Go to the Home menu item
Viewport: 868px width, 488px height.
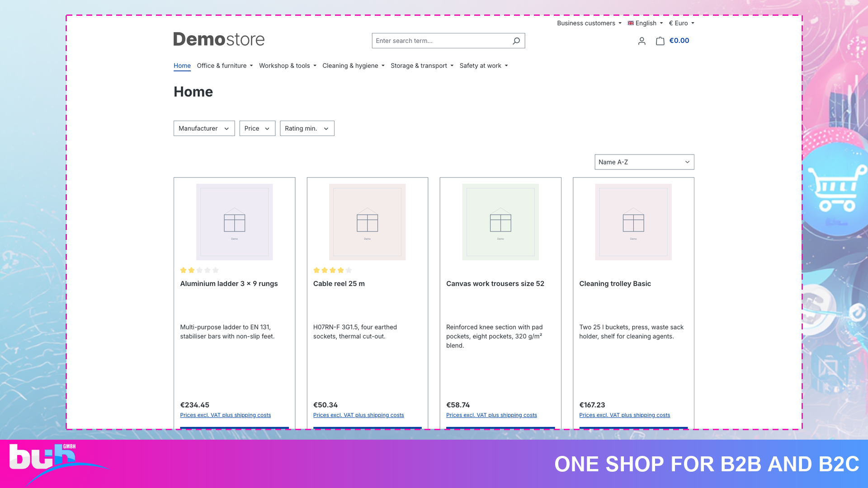[x=182, y=66]
